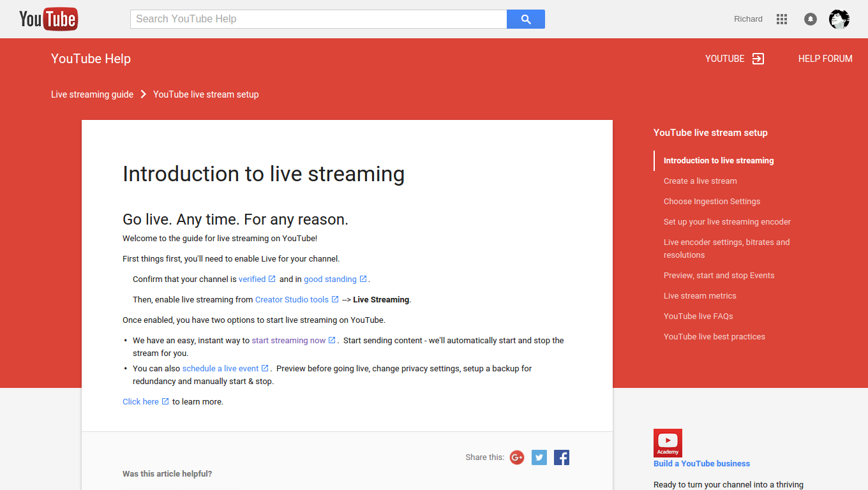The image size is (868, 490).
Task: Share this article on Twitter
Action: 539,457
